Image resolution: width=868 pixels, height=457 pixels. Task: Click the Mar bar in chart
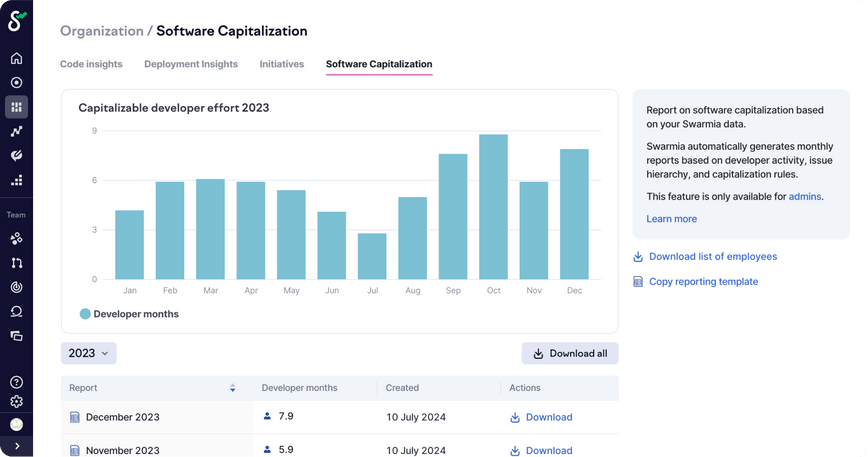[x=210, y=229]
